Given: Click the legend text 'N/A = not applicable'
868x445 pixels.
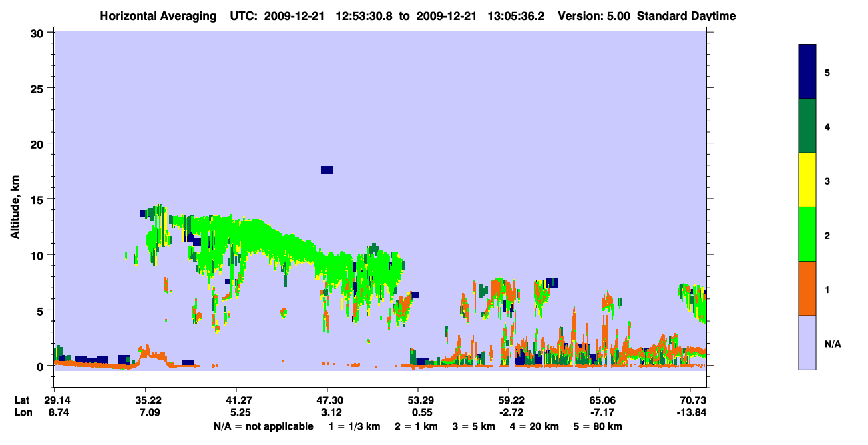Looking at the screenshot, I should click(263, 426).
